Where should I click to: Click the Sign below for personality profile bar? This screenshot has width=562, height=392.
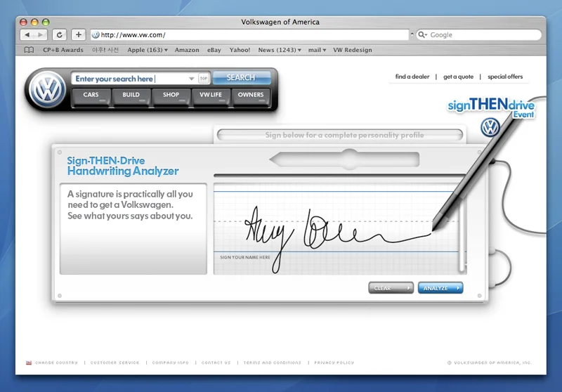[340, 135]
